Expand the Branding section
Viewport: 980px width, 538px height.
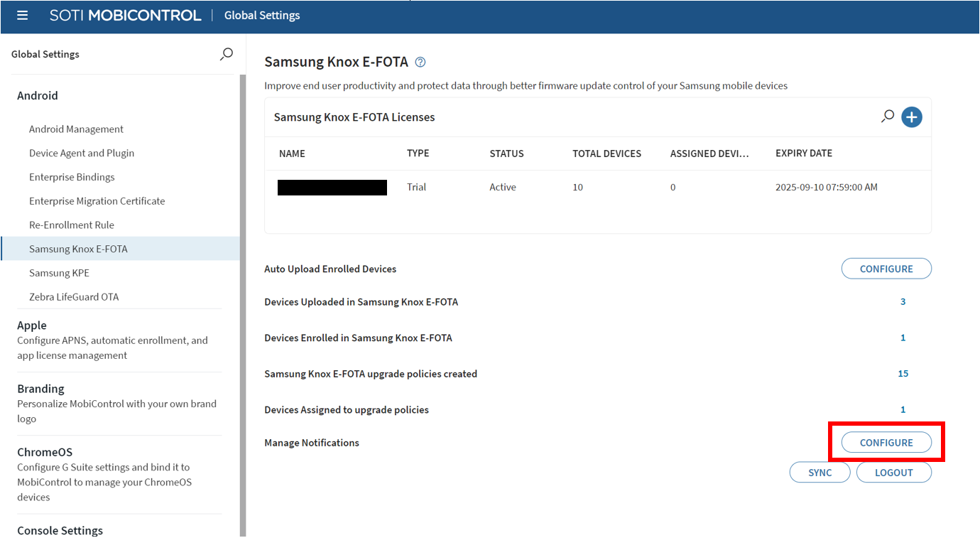[40, 388]
